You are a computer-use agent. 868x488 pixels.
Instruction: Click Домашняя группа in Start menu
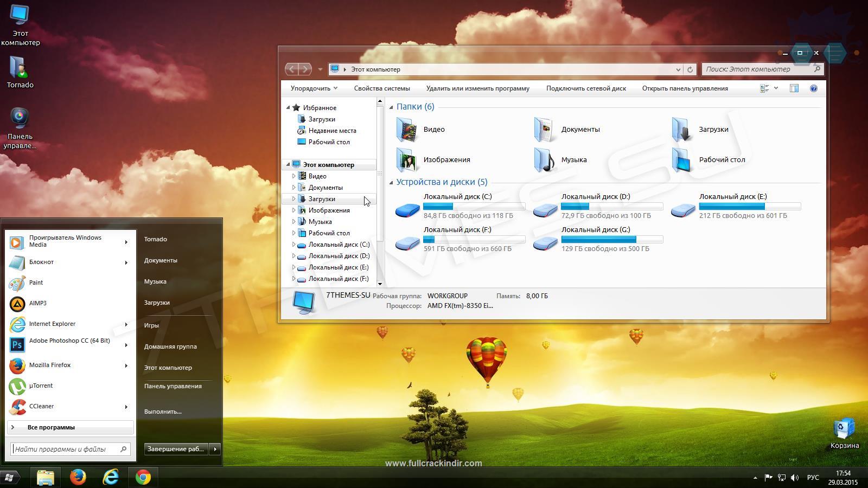[x=170, y=346]
